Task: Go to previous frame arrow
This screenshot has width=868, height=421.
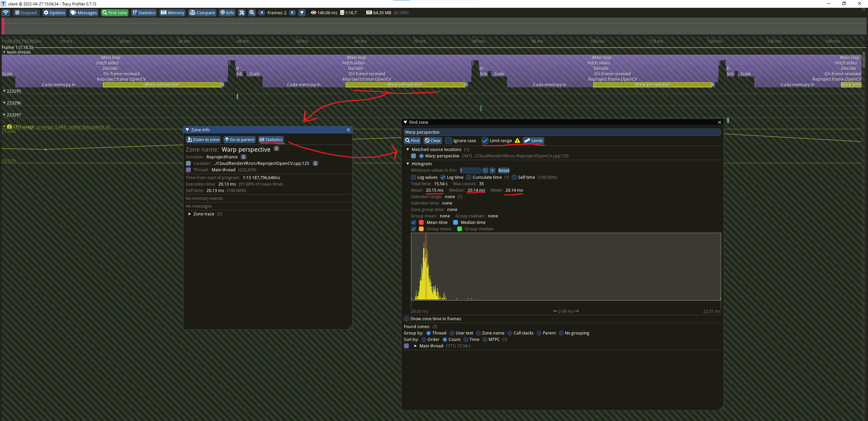Action: tap(261, 13)
